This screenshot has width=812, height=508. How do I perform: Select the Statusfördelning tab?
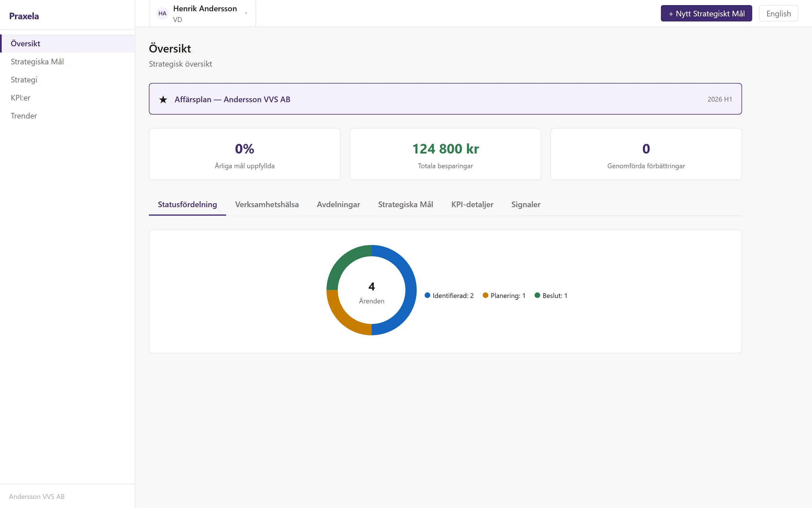tap(187, 204)
